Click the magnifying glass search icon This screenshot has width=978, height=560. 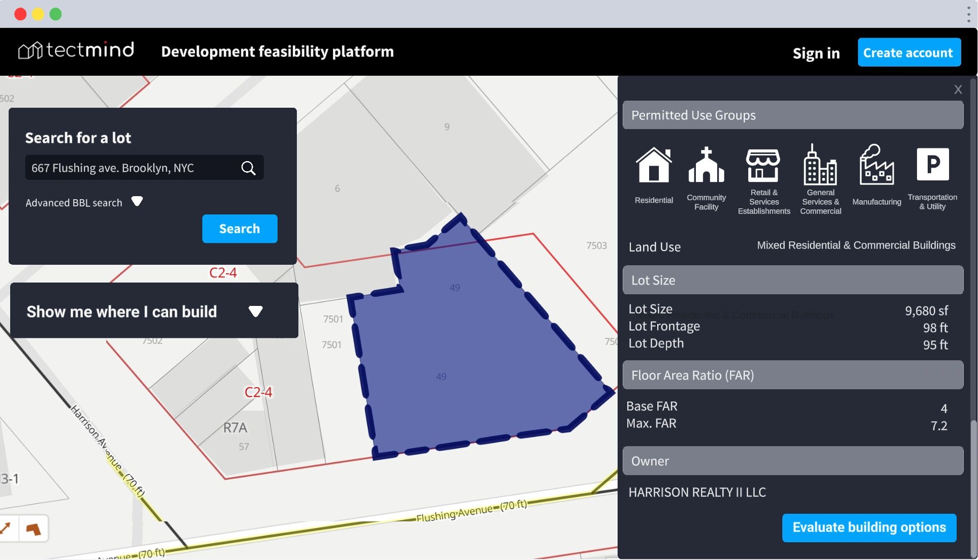[x=248, y=168]
